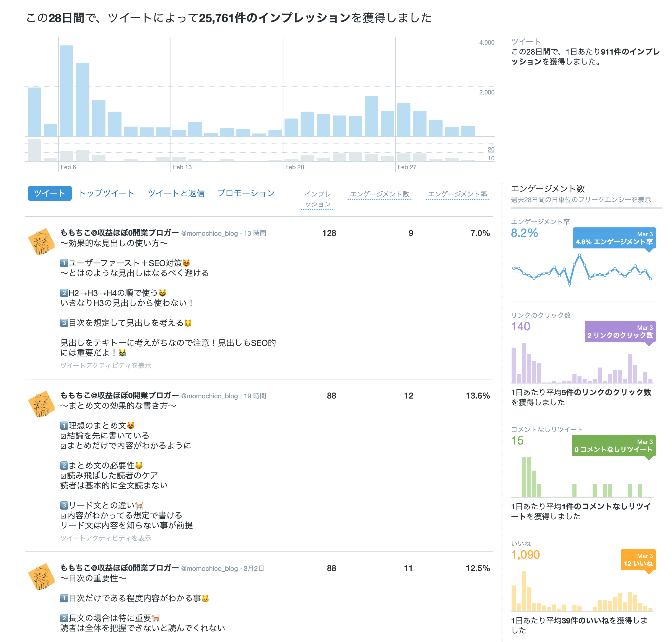
Task: Switch to トップツイート tab
Action: coord(106,193)
